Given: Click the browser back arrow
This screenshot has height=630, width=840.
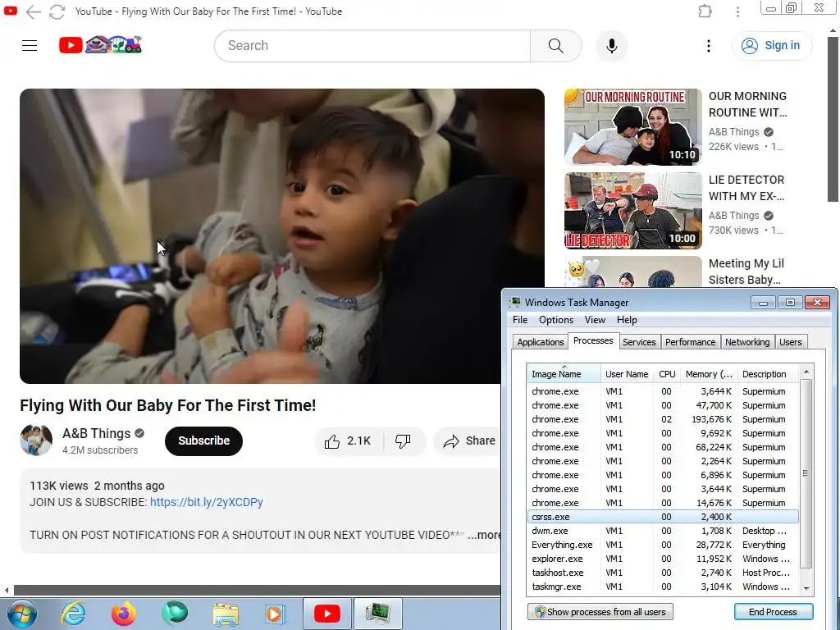Looking at the screenshot, I should click(33, 11).
